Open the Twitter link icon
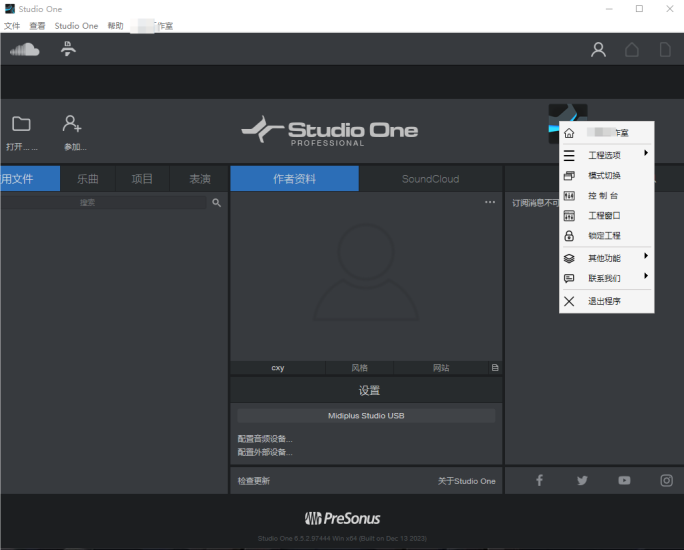The height and width of the screenshot is (550, 684). click(582, 480)
